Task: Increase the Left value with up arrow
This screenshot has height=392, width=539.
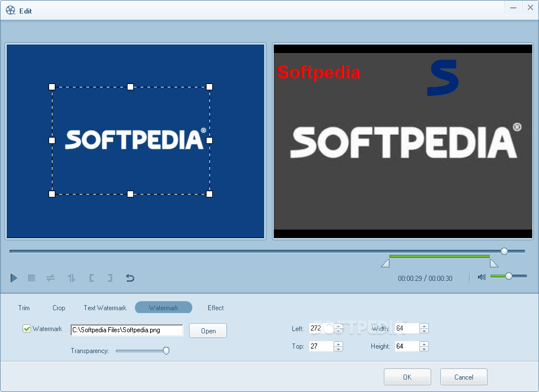Action: click(339, 326)
